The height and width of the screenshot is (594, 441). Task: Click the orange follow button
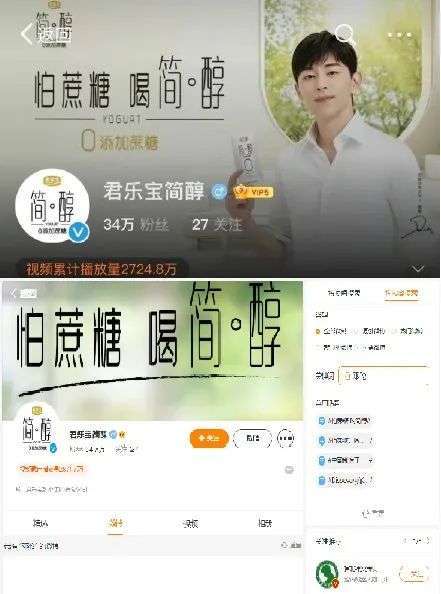(209, 438)
